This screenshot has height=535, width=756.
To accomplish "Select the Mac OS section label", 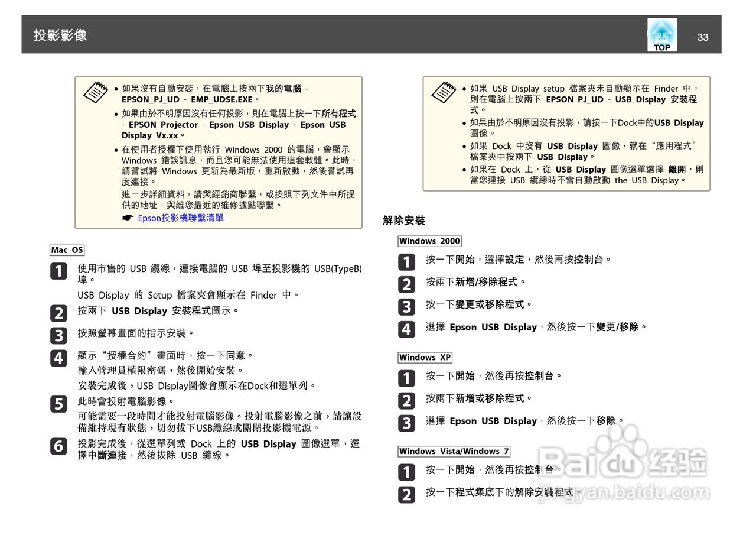I will [x=67, y=250].
